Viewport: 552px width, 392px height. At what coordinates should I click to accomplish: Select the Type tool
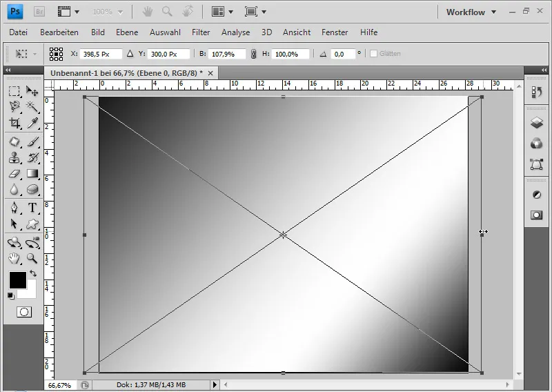32,208
